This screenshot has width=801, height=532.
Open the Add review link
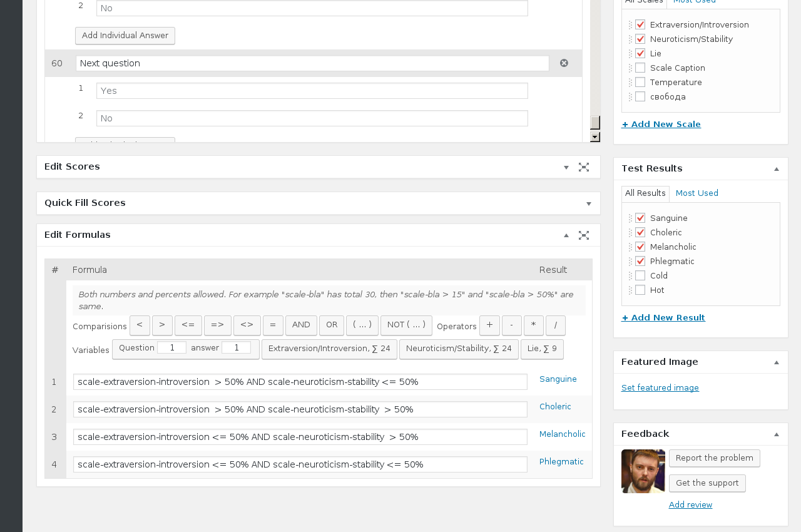coord(690,505)
